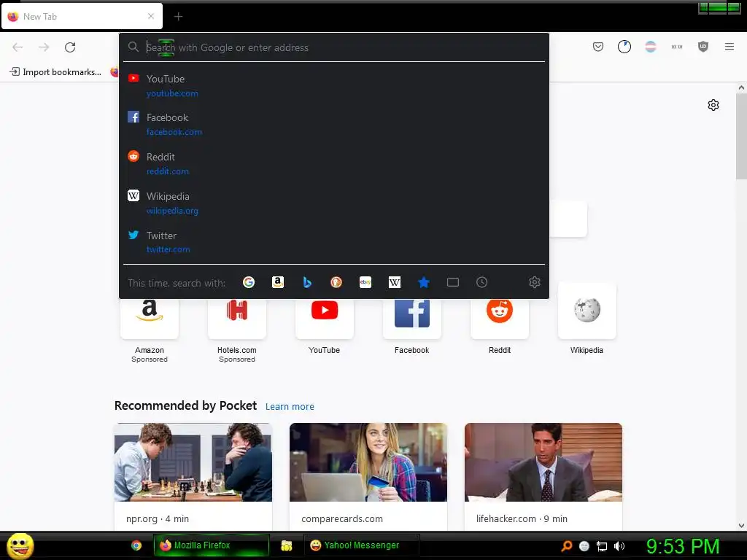
Task: Go back to previous page
Action: tap(18, 47)
